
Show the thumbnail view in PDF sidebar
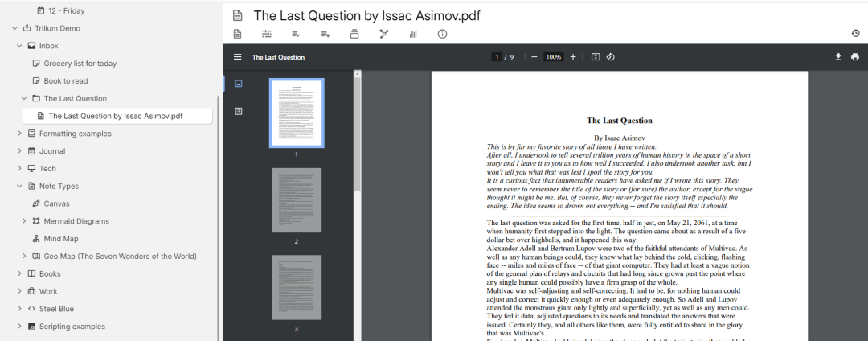click(239, 84)
